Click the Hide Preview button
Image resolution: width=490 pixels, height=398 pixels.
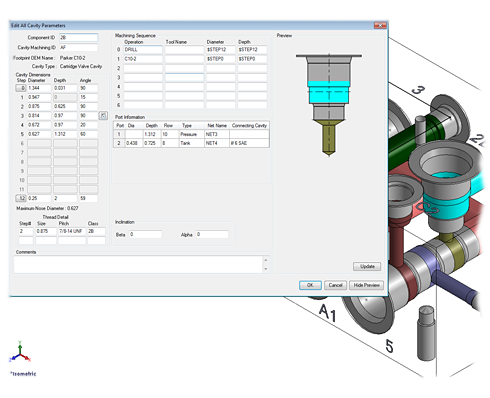click(x=366, y=285)
